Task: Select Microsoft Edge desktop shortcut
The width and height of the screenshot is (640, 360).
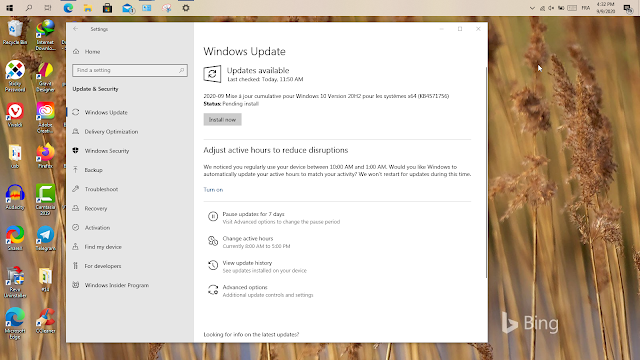Action: pos(15,324)
